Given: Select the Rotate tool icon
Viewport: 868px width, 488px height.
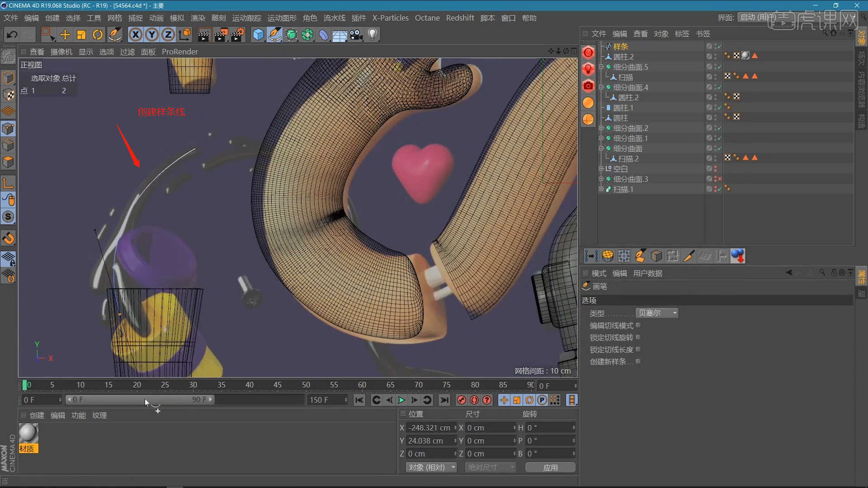Looking at the screenshot, I should point(98,35).
